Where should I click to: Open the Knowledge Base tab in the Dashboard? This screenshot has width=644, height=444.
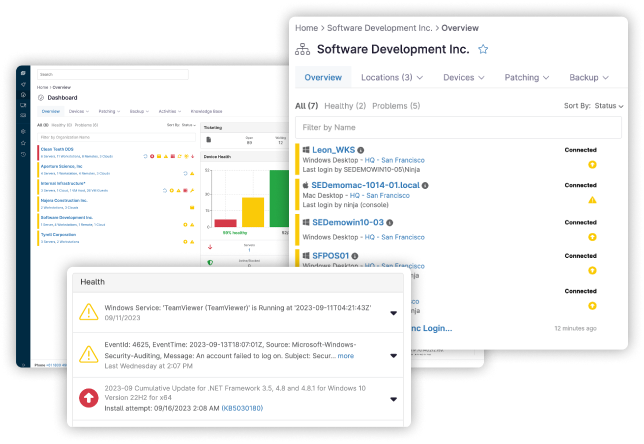pos(206,111)
